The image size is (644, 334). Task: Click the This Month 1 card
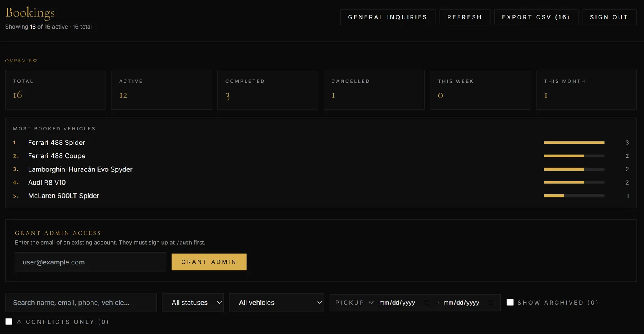click(586, 90)
